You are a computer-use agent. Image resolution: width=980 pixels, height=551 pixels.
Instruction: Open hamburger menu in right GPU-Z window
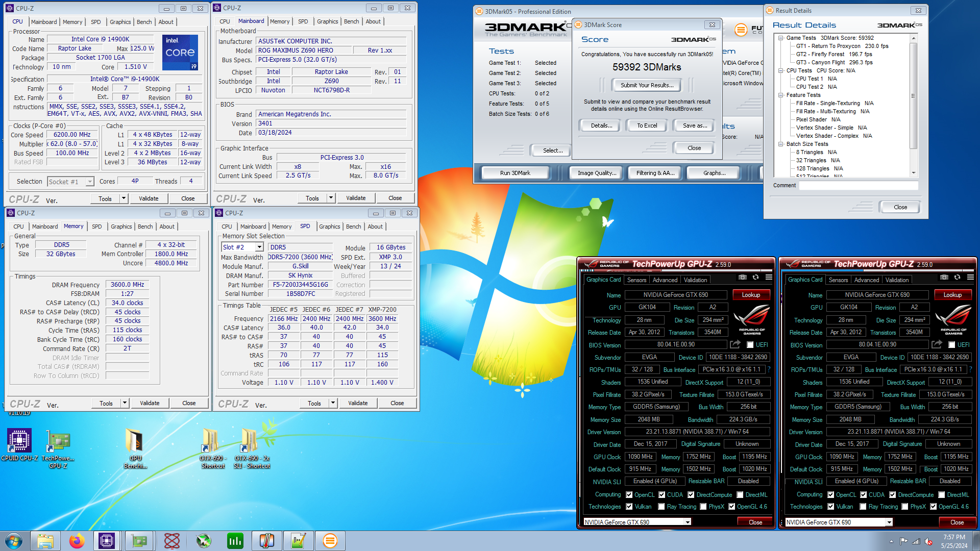[x=970, y=277]
